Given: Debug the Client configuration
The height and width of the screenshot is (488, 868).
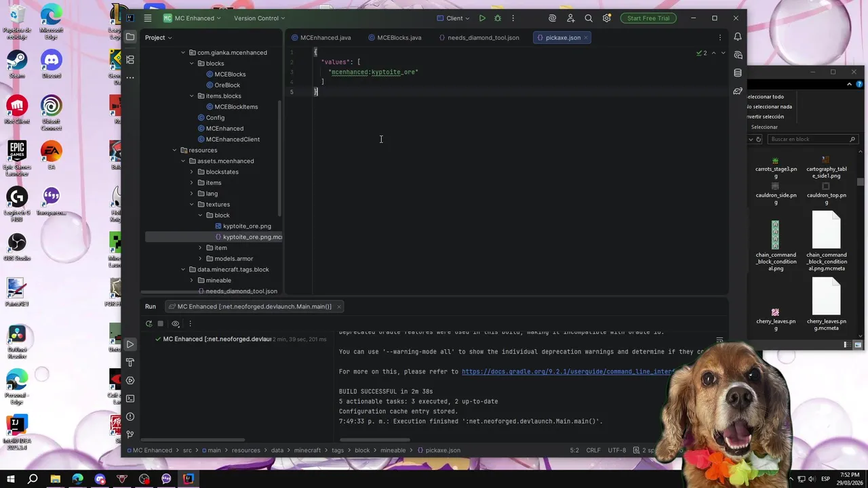Looking at the screenshot, I should point(498,18).
